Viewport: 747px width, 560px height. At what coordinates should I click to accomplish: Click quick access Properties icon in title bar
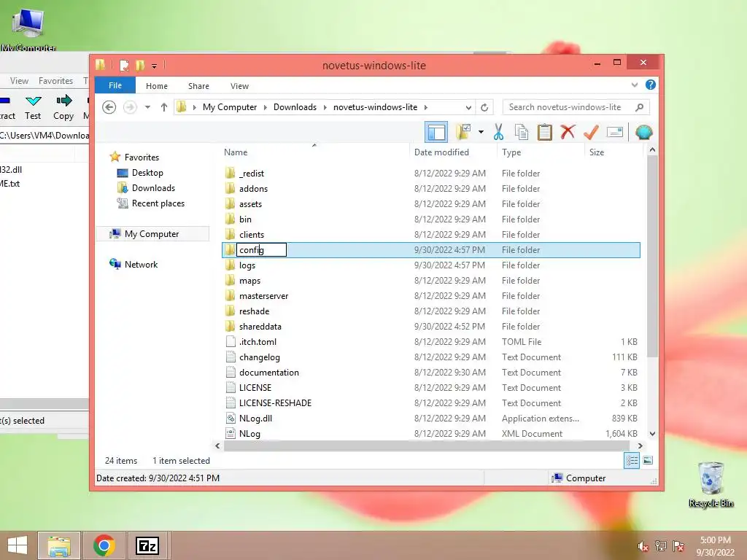(124, 65)
